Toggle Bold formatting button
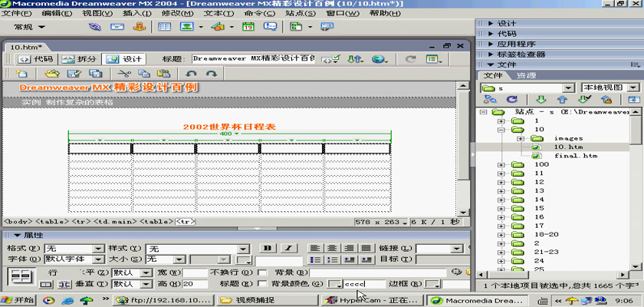 [268, 248]
